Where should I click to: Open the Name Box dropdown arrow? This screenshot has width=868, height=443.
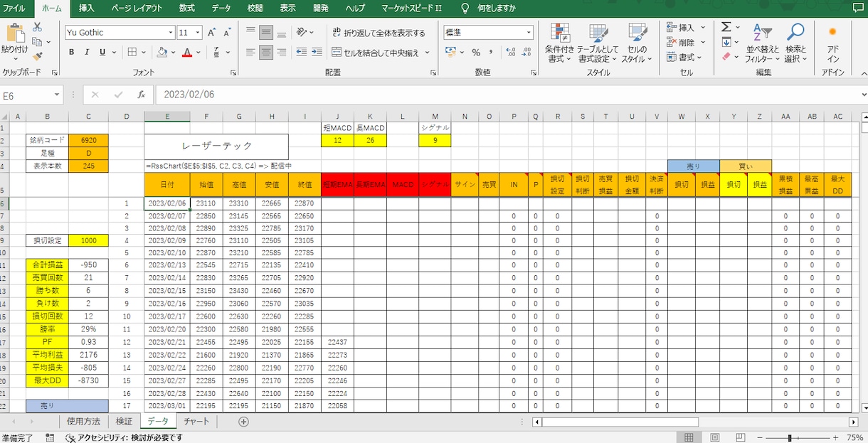coord(57,95)
